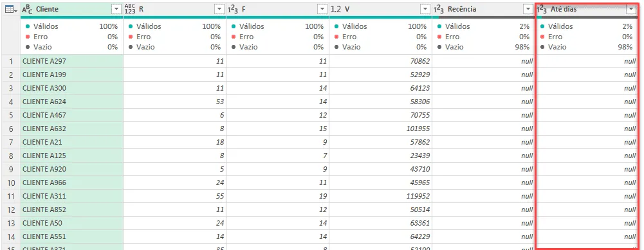The image size is (644, 250).
Task: Click the Vazio 98% quality indicator under Recência
Action: click(x=483, y=47)
